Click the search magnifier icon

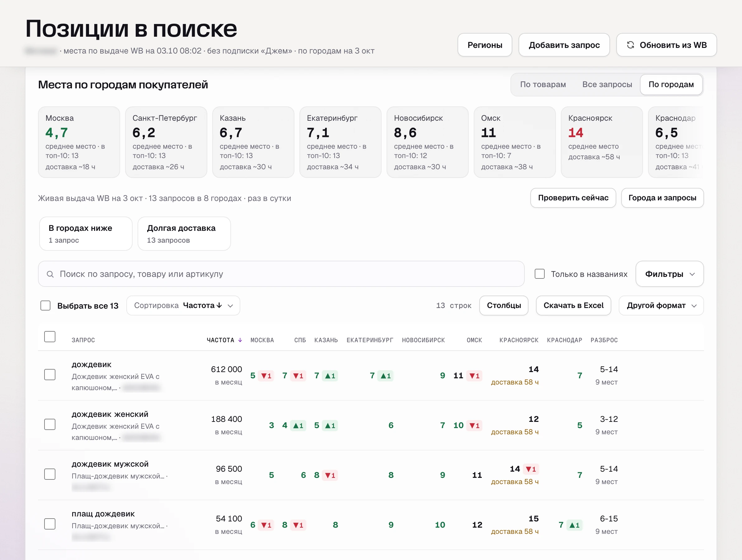click(x=50, y=274)
